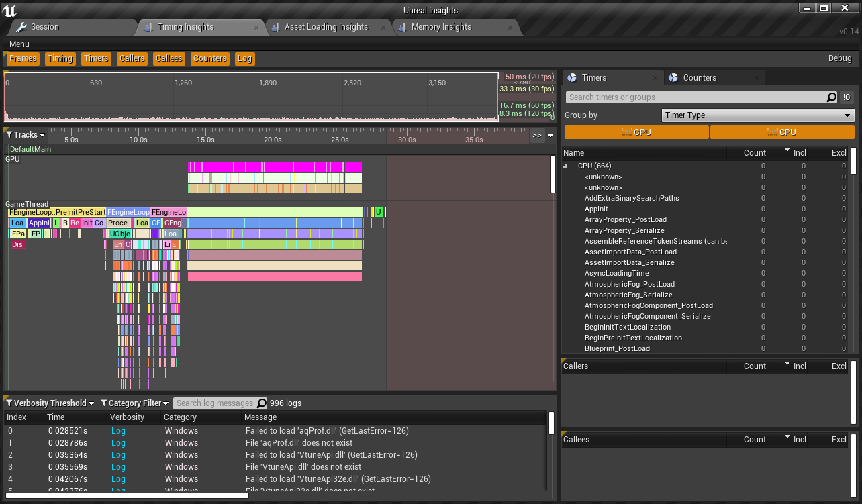The height and width of the screenshot is (504, 862).
Task: Click the magnifier icon in timers search
Action: coord(831,97)
